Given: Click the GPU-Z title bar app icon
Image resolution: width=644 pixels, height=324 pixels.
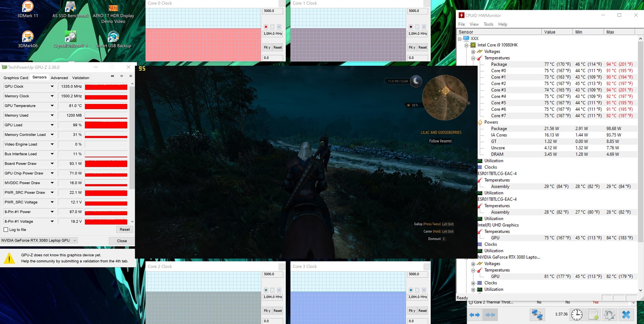Looking at the screenshot, I should click(x=4, y=67).
